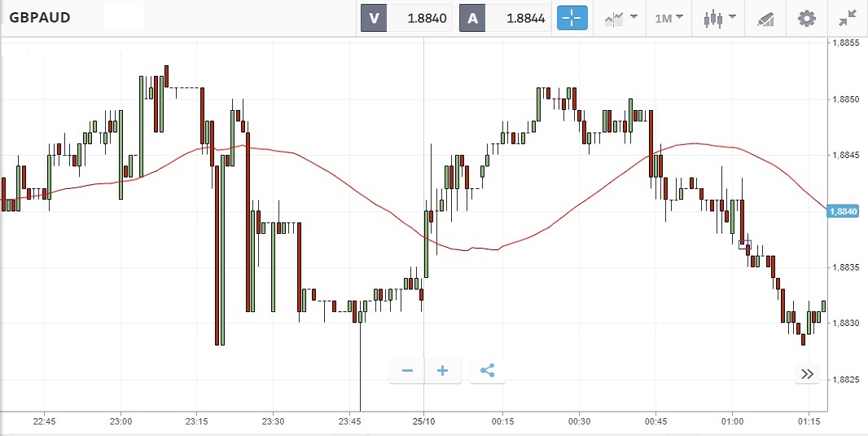This screenshot has width=868, height=436.
Task: Click the 25/10 date marker on time axis
Action: click(423, 421)
